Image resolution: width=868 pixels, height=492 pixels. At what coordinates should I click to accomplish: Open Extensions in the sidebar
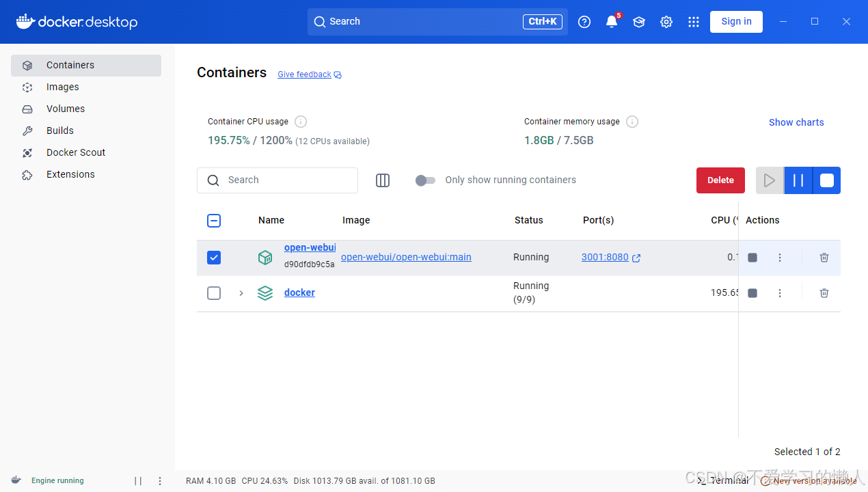pyautogui.click(x=86, y=175)
